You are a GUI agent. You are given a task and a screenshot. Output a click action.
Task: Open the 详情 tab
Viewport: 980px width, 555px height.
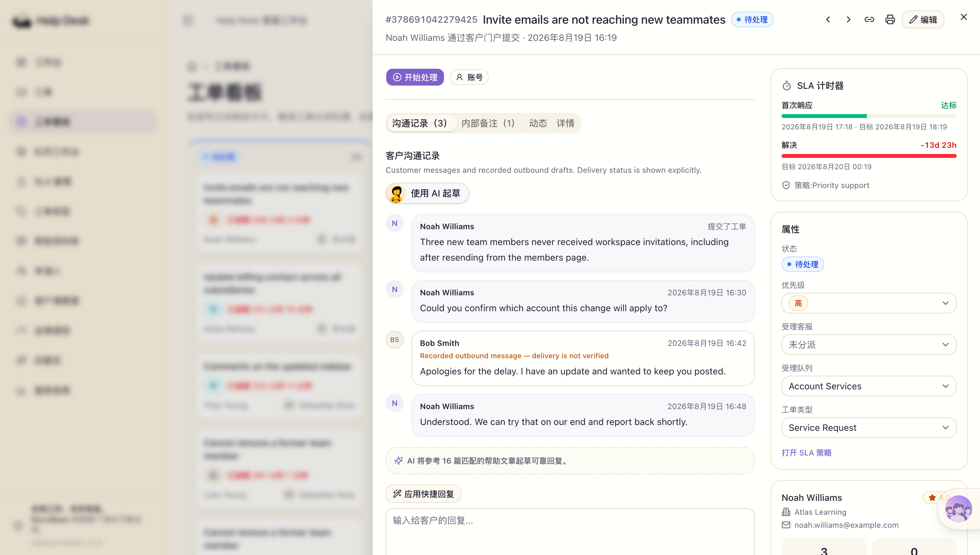565,123
